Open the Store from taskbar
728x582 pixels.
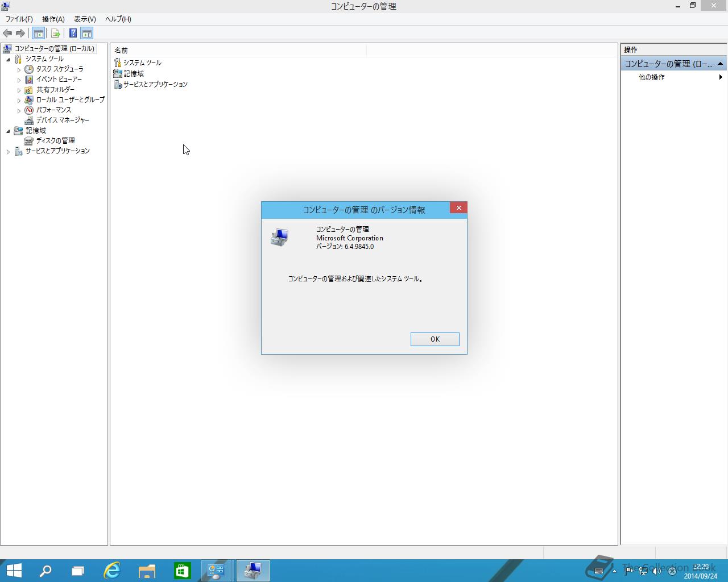tap(182, 571)
